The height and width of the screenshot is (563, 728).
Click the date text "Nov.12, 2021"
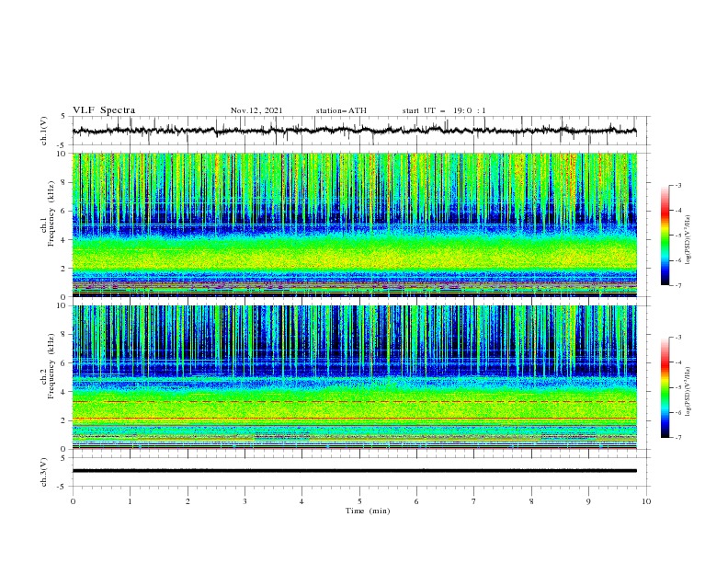tap(256, 110)
